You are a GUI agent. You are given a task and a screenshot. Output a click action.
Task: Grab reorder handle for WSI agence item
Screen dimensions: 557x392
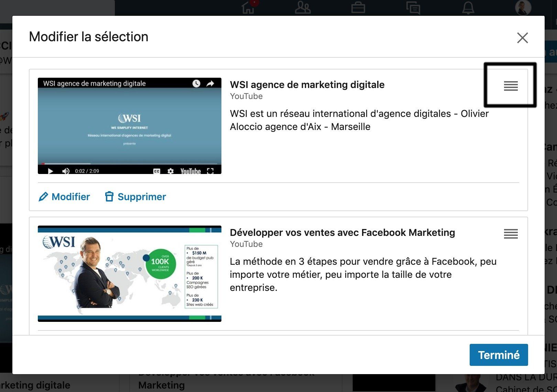tap(511, 86)
